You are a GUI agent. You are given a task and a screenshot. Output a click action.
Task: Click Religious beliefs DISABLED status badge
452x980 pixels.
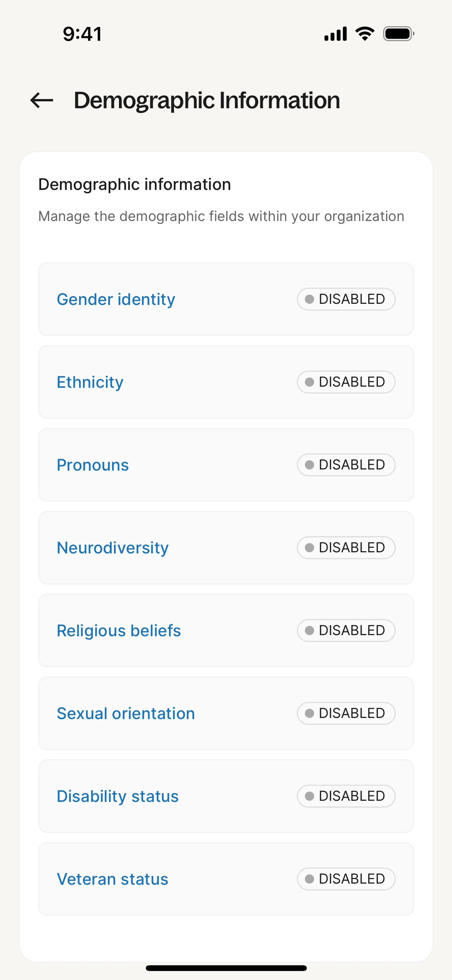(x=346, y=630)
